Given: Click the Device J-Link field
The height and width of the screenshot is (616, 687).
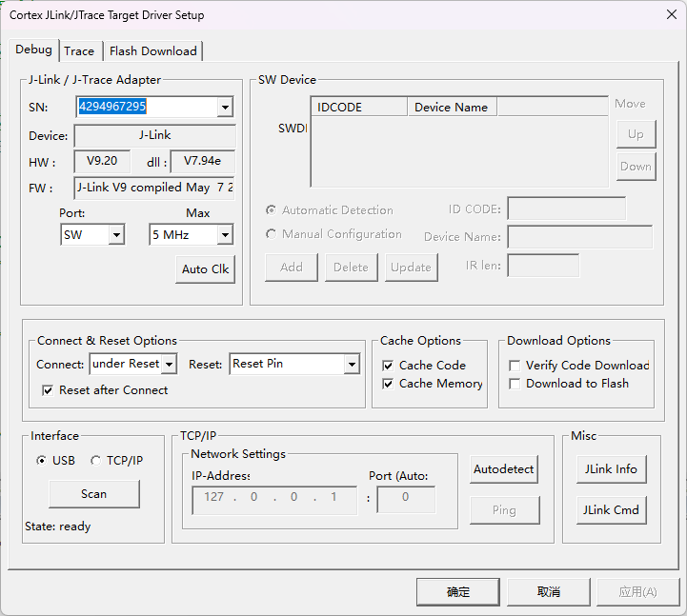Looking at the screenshot, I should point(154,135).
